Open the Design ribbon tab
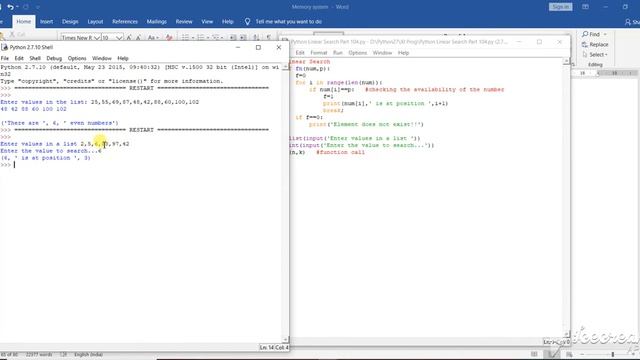 tap(70, 22)
